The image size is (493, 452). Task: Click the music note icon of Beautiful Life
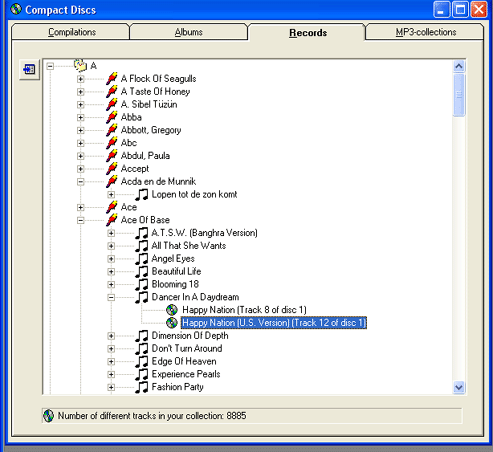[x=142, y=271]
